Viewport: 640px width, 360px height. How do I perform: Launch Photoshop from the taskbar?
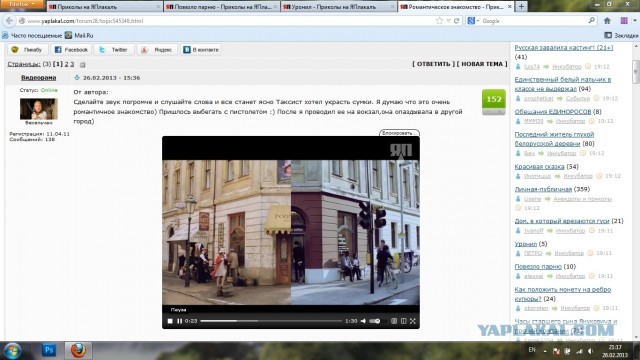pos(49,350)
